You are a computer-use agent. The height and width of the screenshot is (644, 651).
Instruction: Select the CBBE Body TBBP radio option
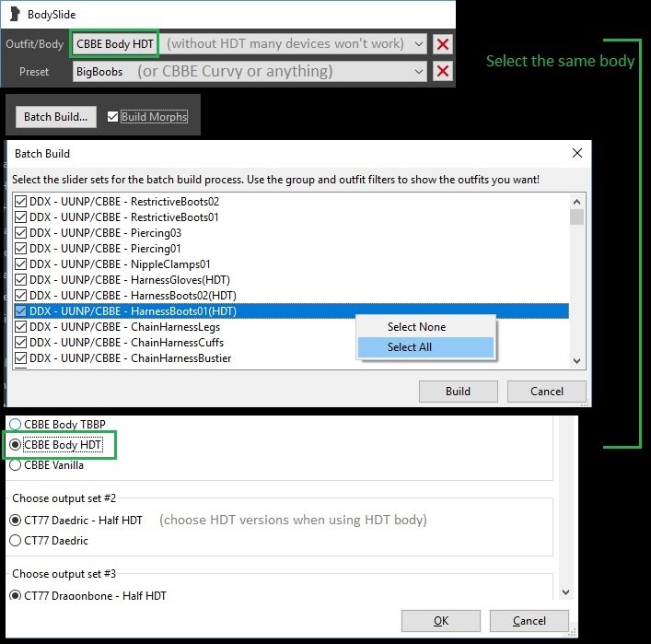(x=16, y=425)
